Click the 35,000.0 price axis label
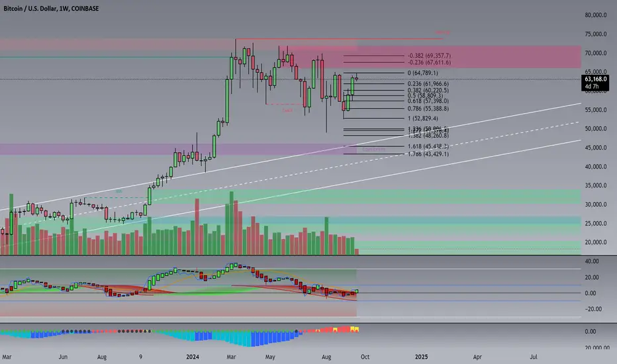Screen dimensions: 617x364 595,185
